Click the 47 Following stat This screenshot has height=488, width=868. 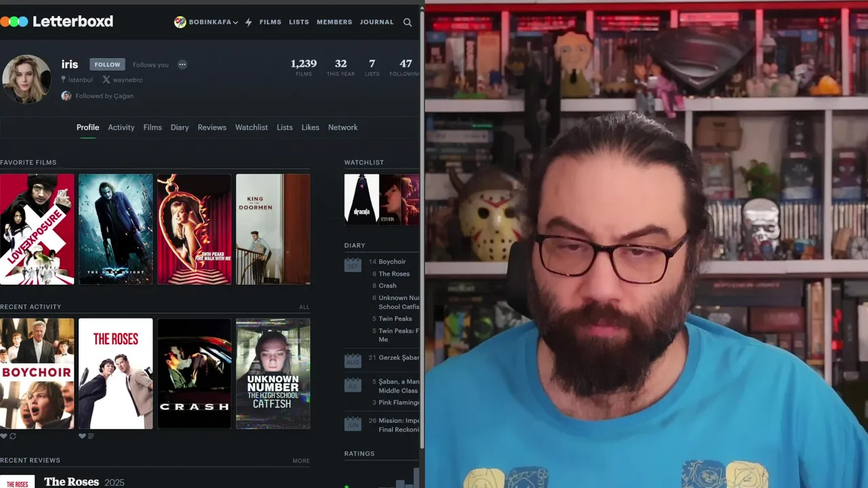tap(405, 67)
